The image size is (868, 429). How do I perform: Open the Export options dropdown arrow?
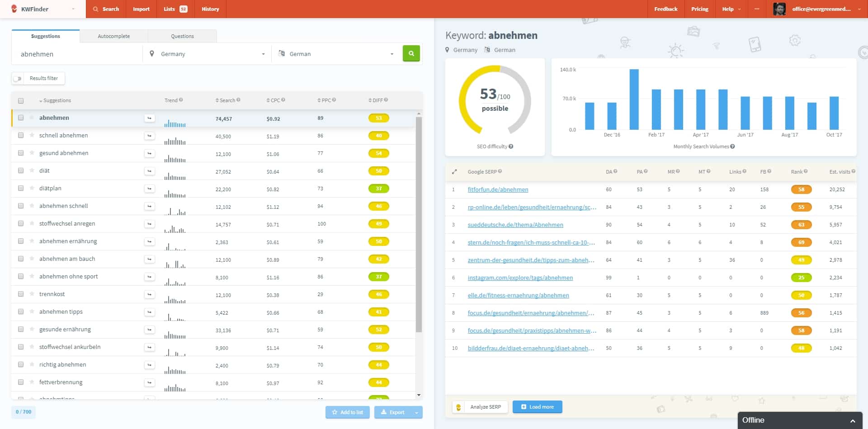click(416, 412)
